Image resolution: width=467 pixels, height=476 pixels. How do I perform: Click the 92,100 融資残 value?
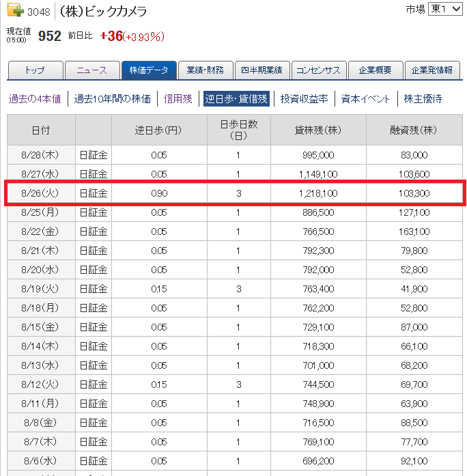[x=414, y=461]
